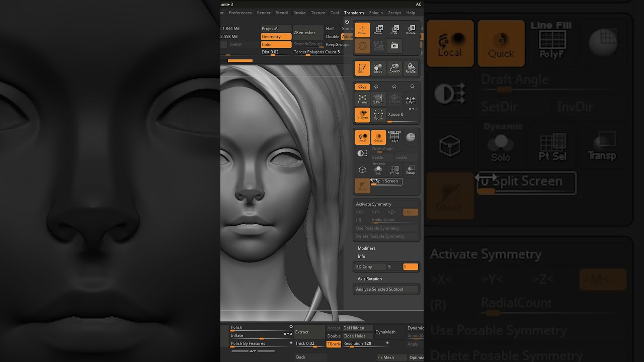
Task: Select the Draw mode icon
Action: pos(362,30)
